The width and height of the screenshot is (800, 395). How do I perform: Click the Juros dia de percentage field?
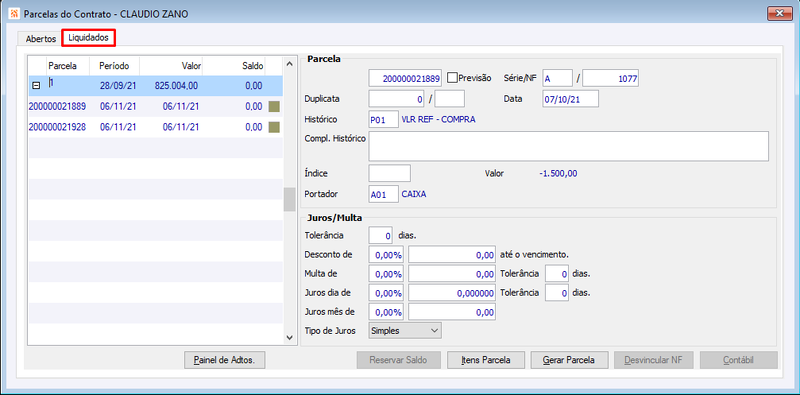click(x=386, y=293)
